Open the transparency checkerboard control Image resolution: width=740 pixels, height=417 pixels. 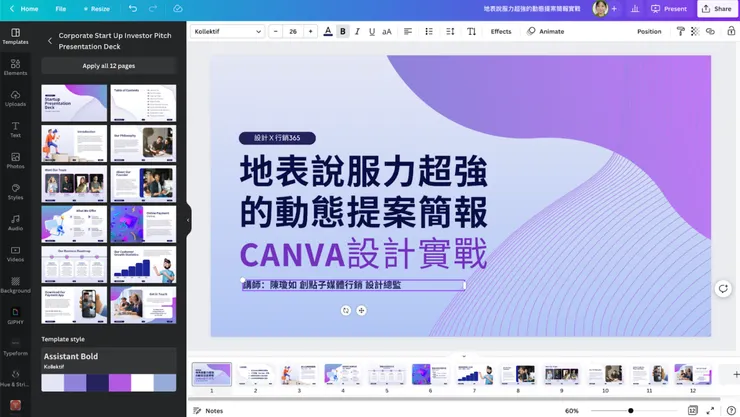pos(695,32)
